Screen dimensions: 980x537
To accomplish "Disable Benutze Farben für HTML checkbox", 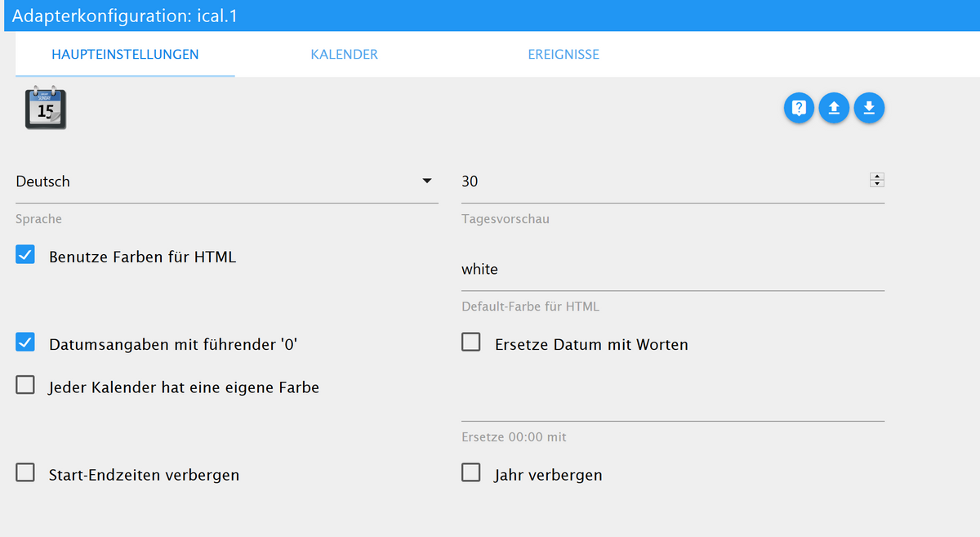I will pos(25,255).
